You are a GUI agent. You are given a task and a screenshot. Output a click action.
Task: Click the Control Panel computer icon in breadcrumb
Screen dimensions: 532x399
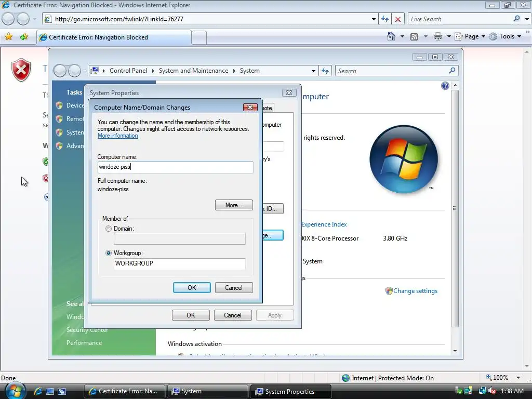pyautogui.click(x=95, y=71)
